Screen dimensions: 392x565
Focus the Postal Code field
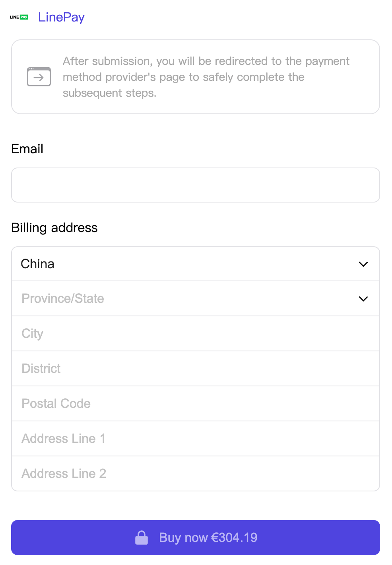pyautogui.click(x=196, y=403)
